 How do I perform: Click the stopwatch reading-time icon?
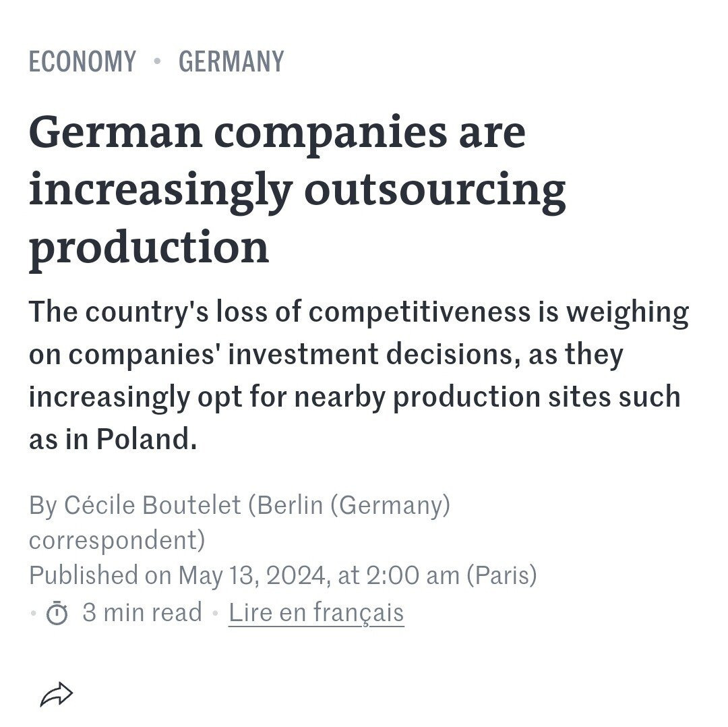[x=57, y=613]
